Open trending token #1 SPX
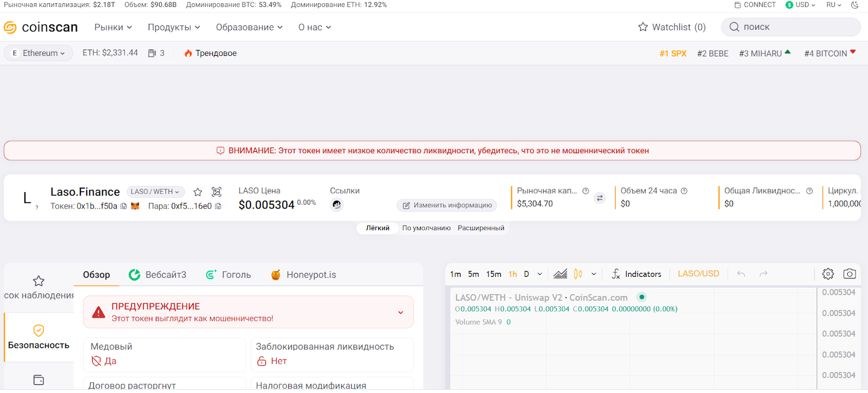Viewport: 868px width, 393px height. point(673,54)
